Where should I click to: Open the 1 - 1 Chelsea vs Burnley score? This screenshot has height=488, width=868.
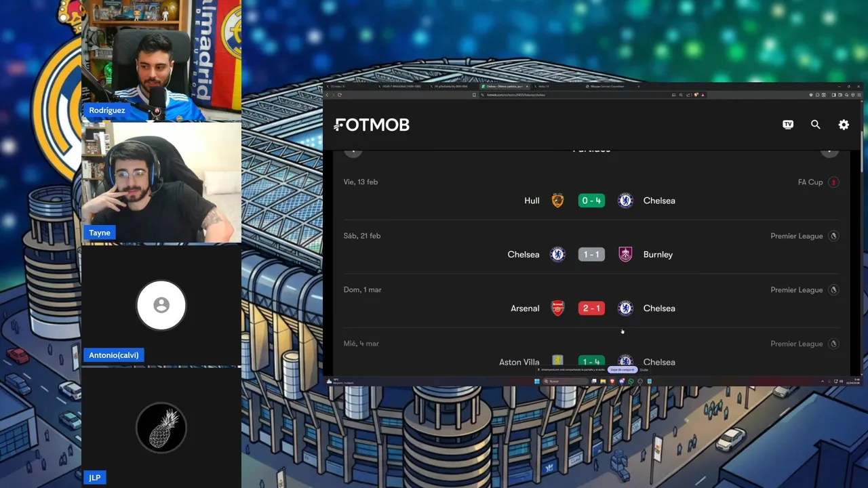(x=591, y=254)
